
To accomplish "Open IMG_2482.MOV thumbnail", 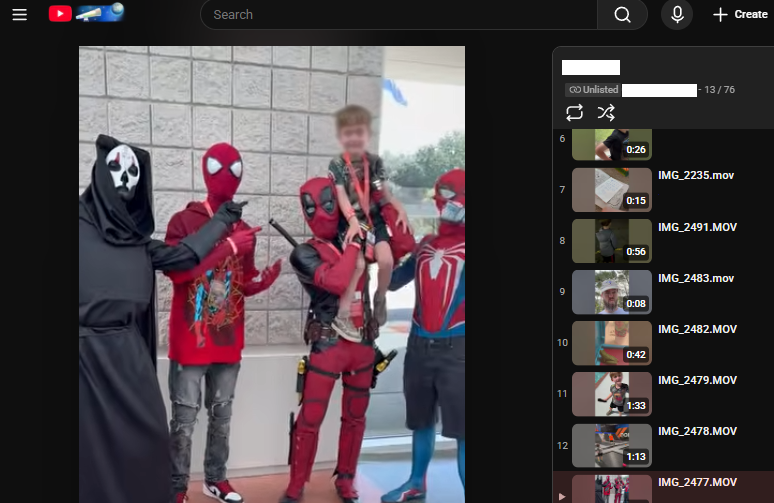I will click(x=611, y=343).
